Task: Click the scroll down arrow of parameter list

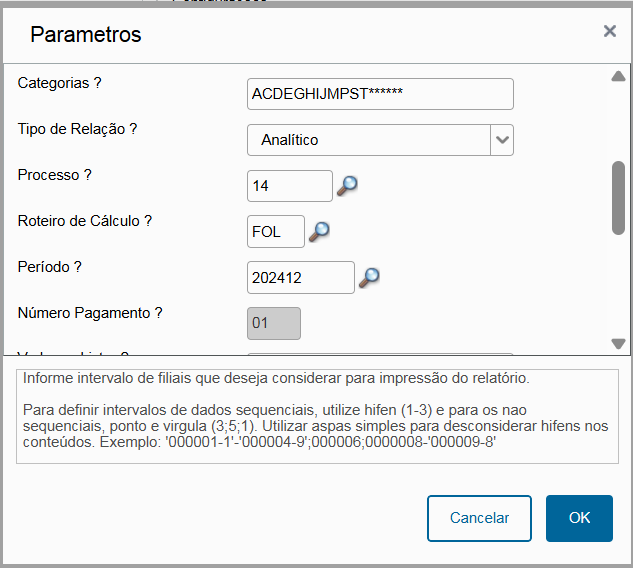Action: [618, 344]
